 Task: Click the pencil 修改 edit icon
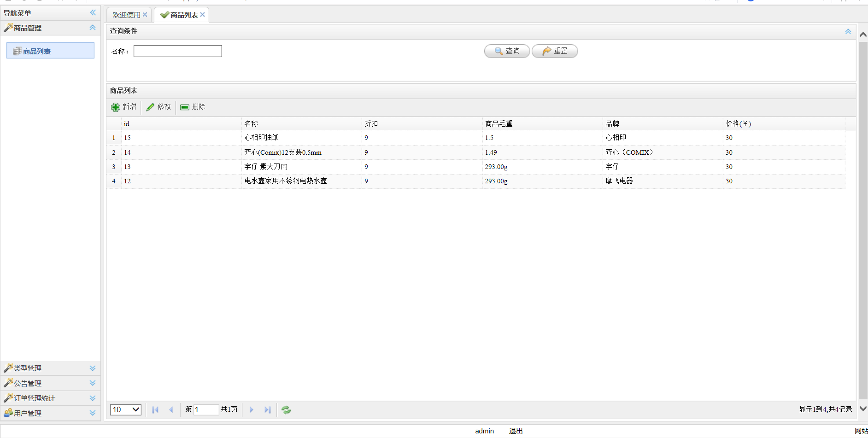pos(150,107)
